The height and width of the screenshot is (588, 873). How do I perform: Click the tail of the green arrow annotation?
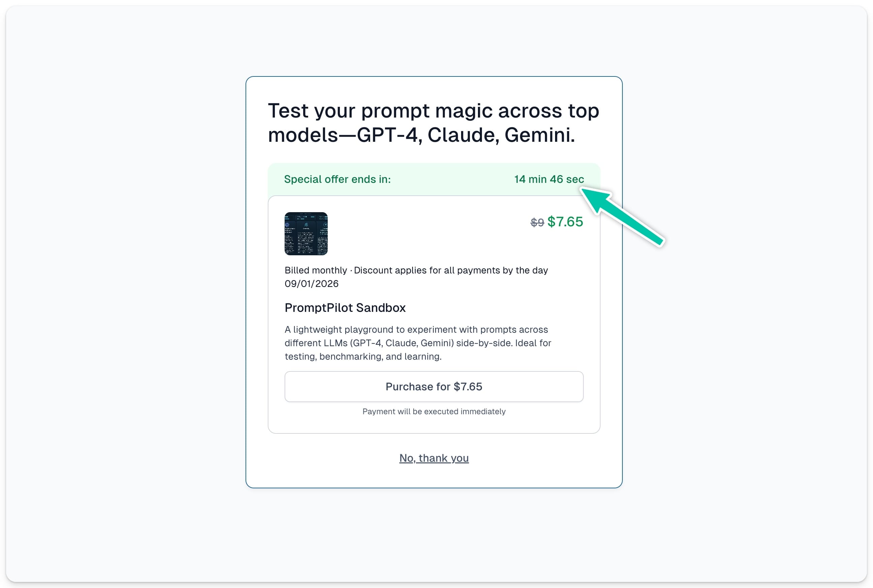point(654,239)
